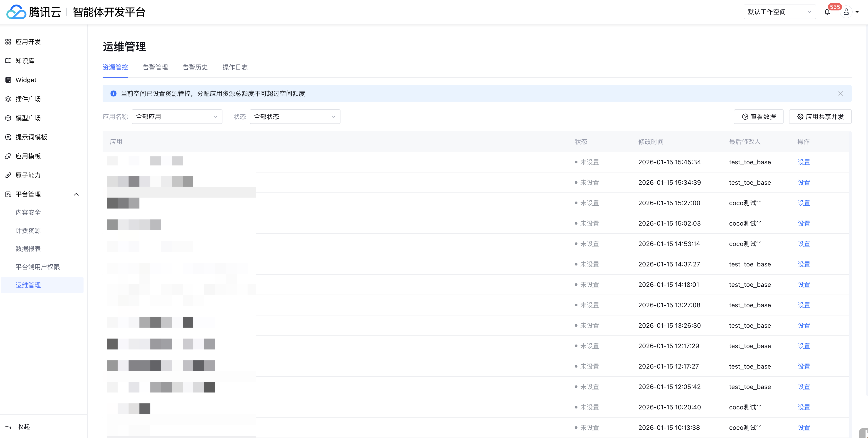
Task: Collapse the 平台管理 menu group
Action: coord(76,194)
